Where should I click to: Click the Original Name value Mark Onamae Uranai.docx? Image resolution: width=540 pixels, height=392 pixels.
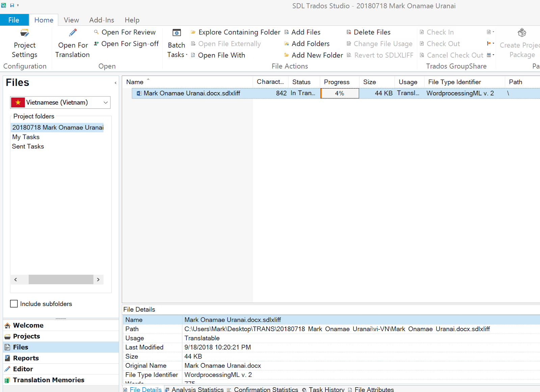223,366
